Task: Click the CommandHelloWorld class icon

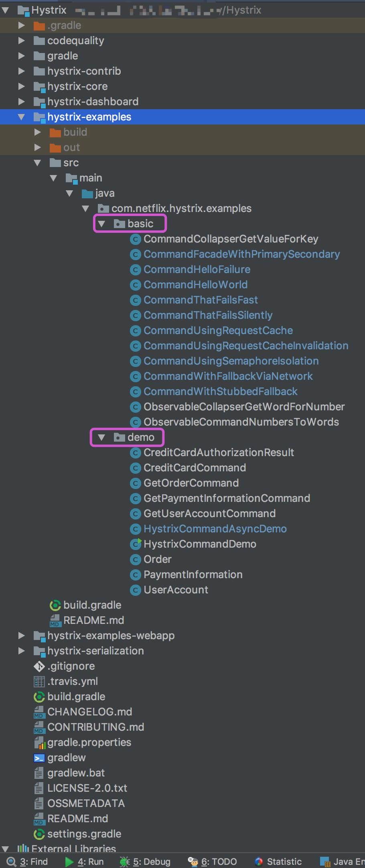Action: pyautogui.click(x=136, y=285)
